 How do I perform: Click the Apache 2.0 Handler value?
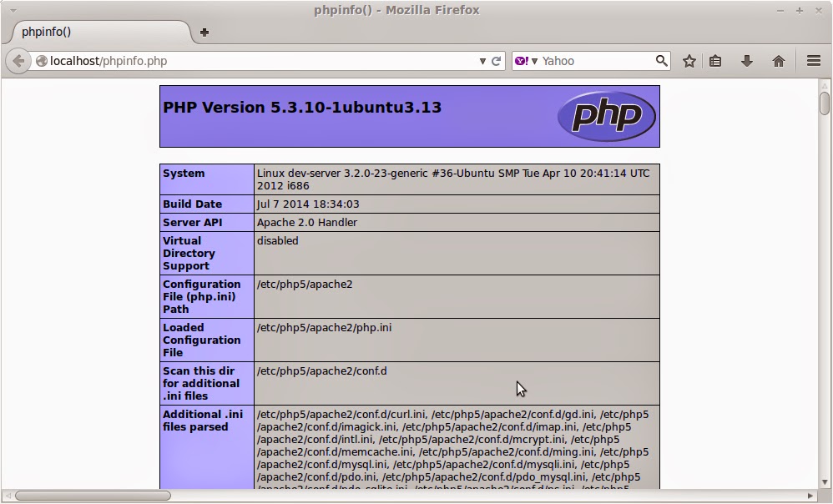[x=307, y=223]
